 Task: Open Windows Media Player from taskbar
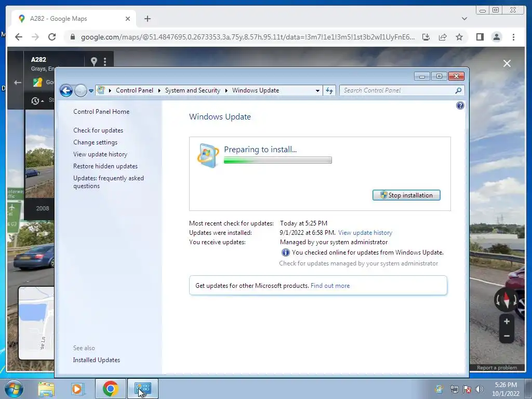(x=78, y=389)
